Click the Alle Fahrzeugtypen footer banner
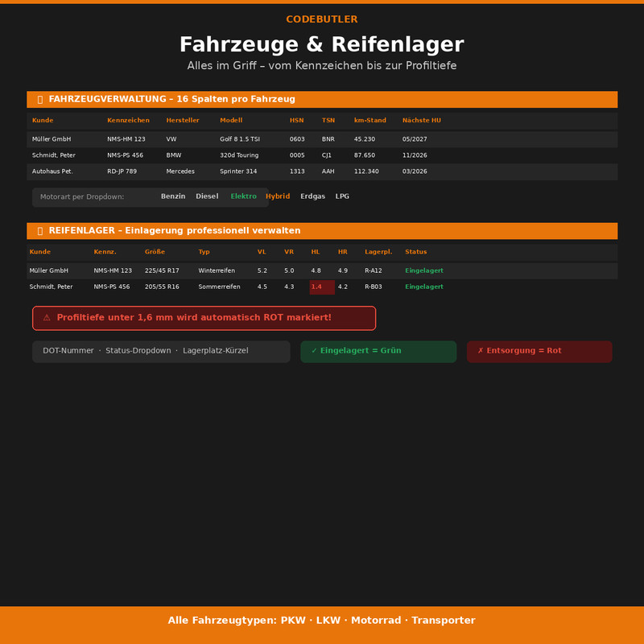This screenshot has width=644, height=644. tap(322, 625)
